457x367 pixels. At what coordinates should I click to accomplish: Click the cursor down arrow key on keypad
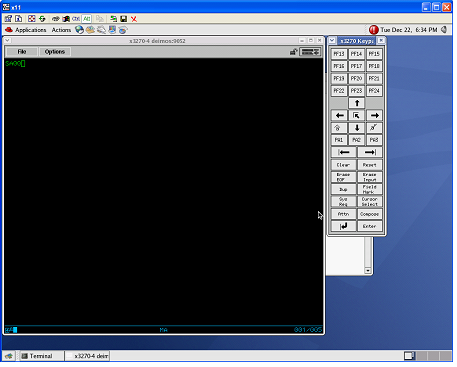[x=357, y=128]
